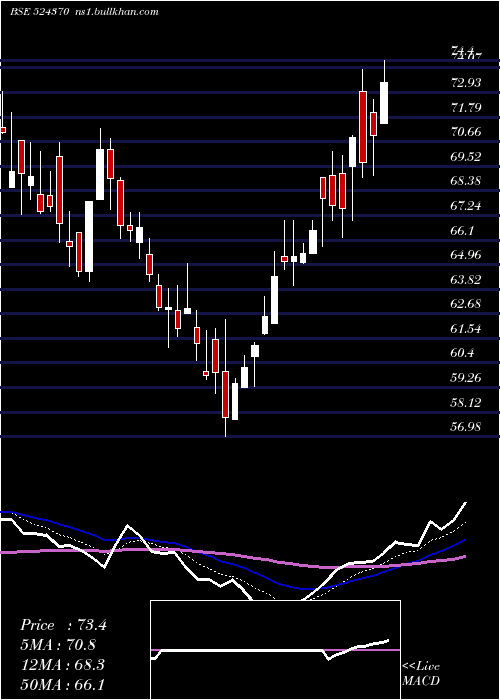500x700 pixels.
Task: Click the '5MA : 70.8' readout
Action: click(x=58, y=645)
